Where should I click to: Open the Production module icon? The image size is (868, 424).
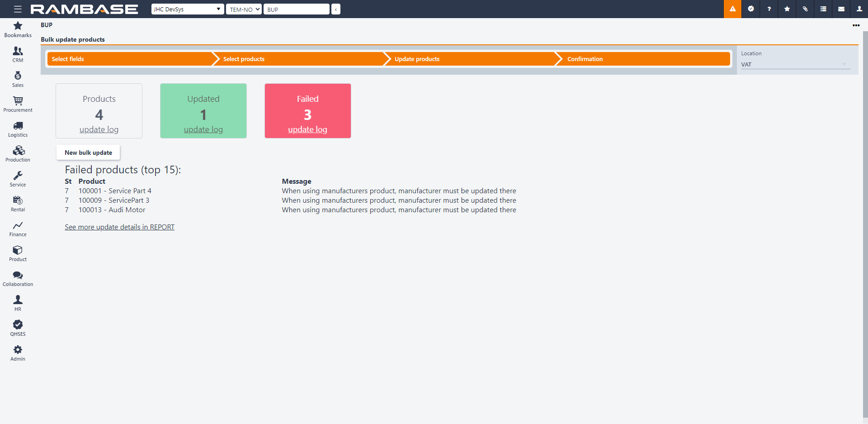point(18,154)
